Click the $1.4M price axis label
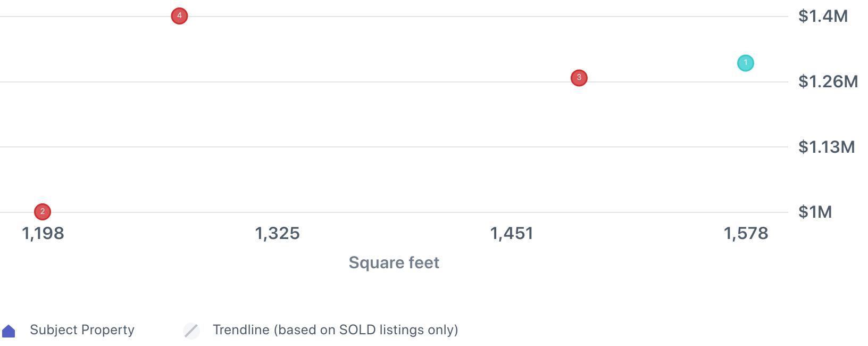The height and width of the screenshot is (346, 868). pos(823,16)
